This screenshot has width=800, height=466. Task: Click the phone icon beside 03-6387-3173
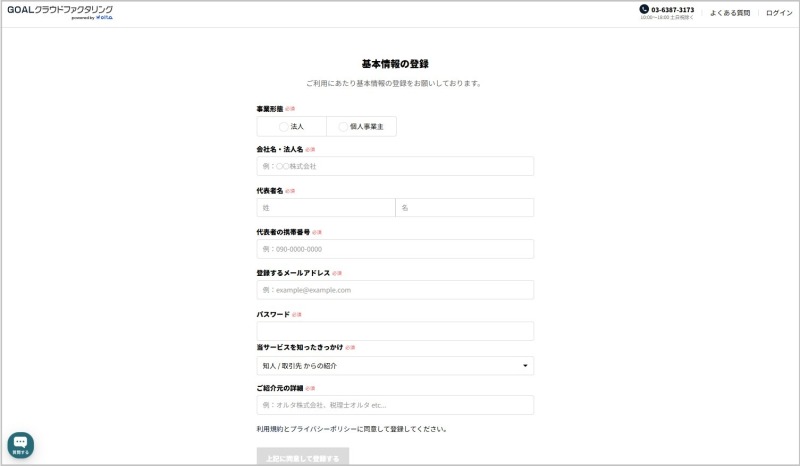[x=644, y=9]
